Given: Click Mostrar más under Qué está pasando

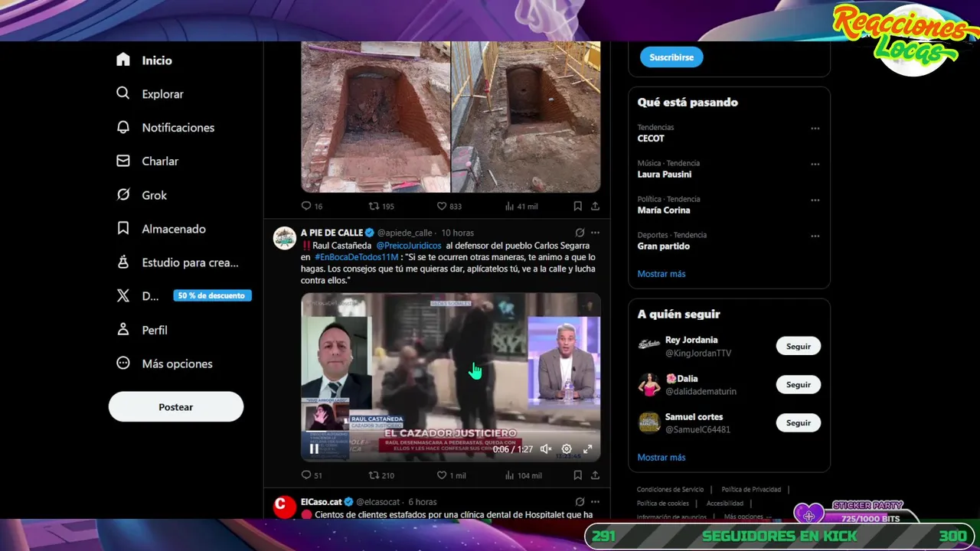Looking at the screenshot, I should point(661,274).
